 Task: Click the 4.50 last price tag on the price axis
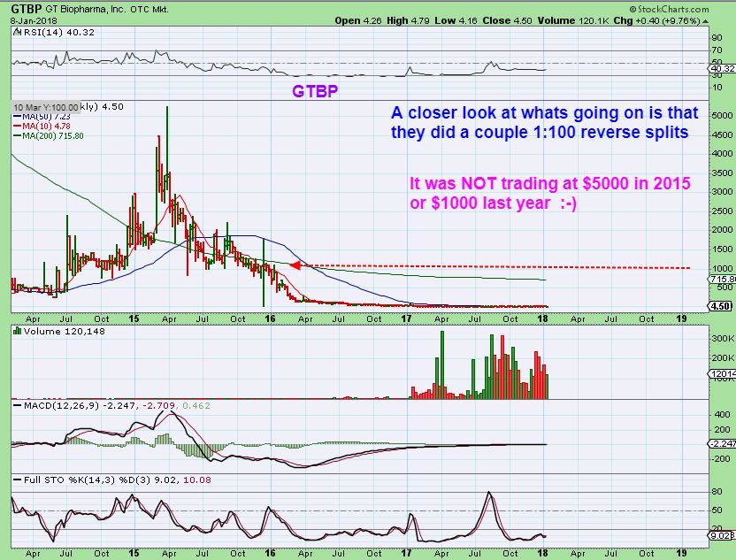(x=720, y=306)
